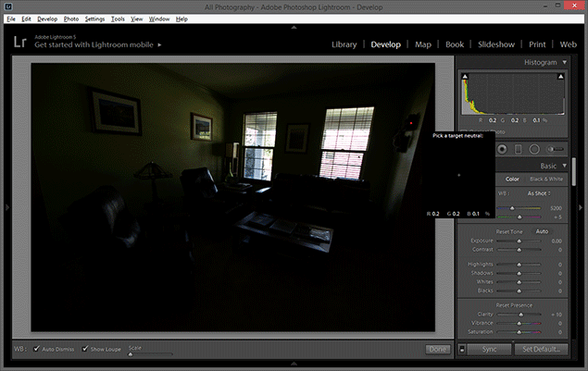The height and width of the screenshot is (371, 588).
Task: Click the Set Default button
Action: point(541,350)
